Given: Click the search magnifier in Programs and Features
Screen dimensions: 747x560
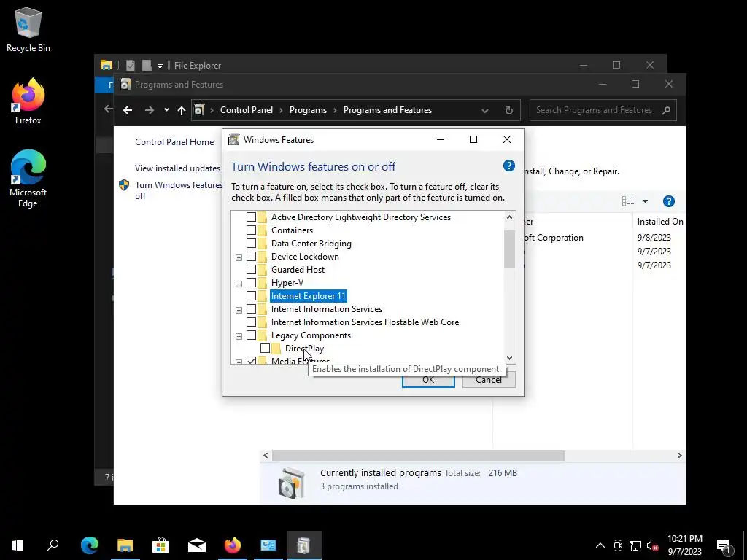Looking at the screenshot, I should [667, 110].
